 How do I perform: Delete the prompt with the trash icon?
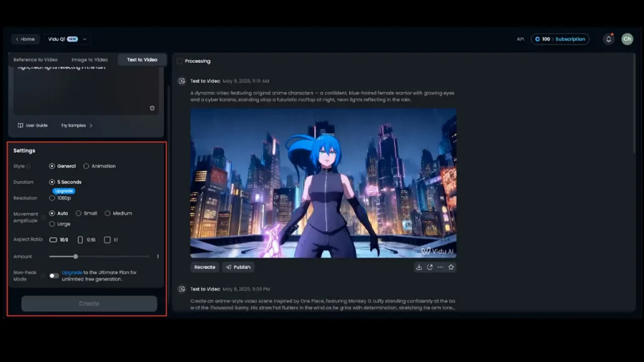(x=152, y=108)
